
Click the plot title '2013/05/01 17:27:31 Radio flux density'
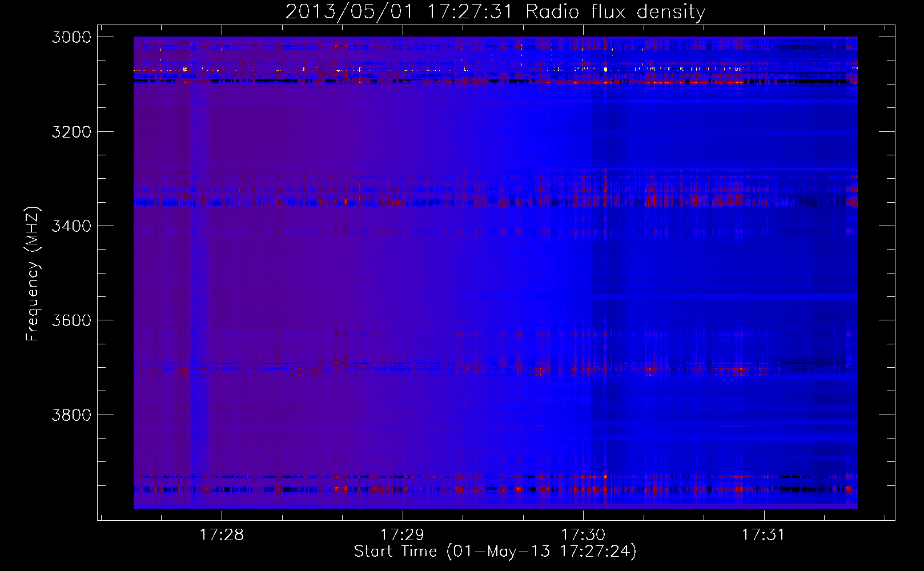click(x=495, y=12)
